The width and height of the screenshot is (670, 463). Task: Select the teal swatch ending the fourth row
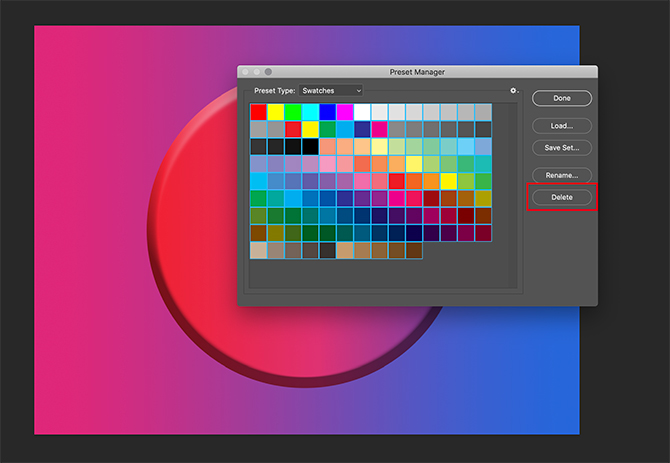tap(483, 164)
